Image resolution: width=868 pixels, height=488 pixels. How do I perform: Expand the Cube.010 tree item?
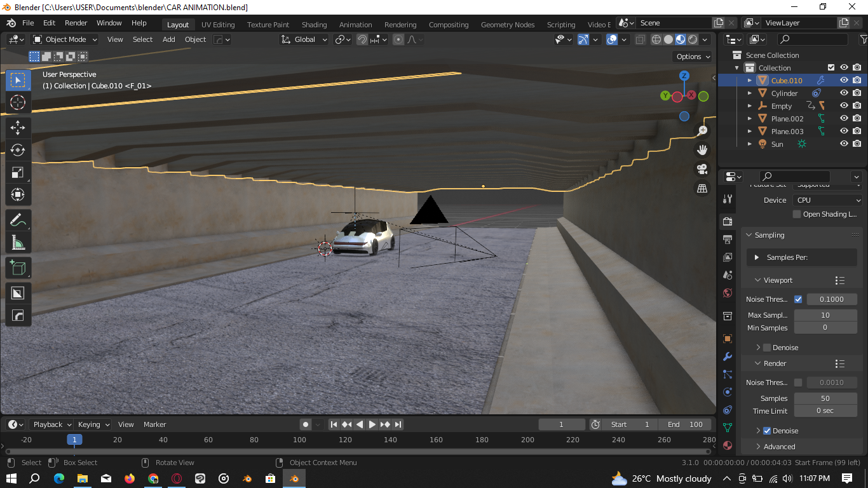pyautogui.click(x=750, y=81)
